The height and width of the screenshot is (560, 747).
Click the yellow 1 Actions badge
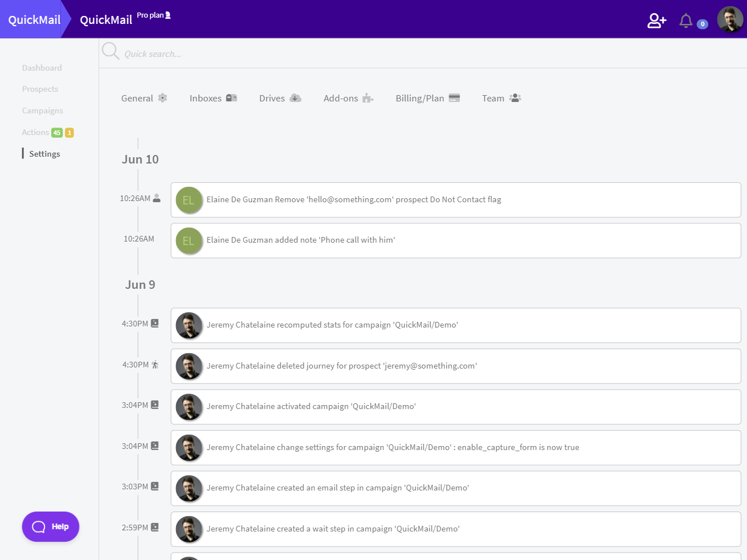(x=70, y=133)
